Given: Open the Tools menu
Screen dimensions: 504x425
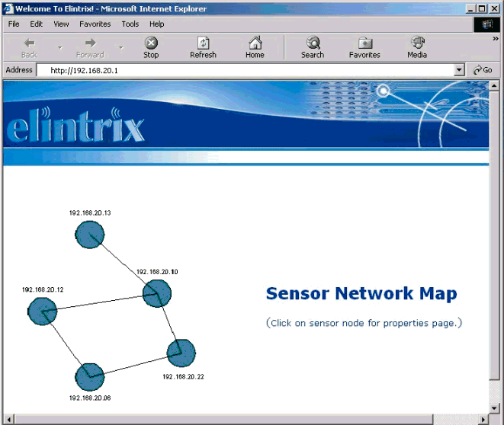Looking at the screenshot, I should (130, 24).
